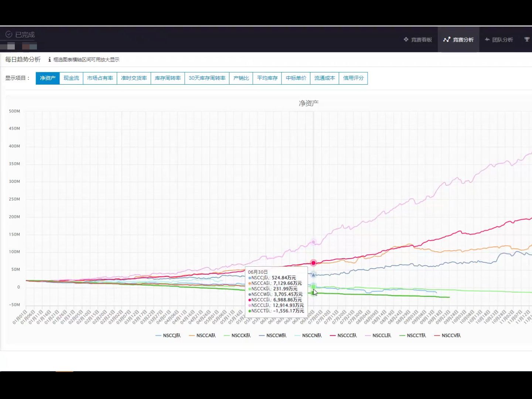Toggle NSCCJ队 series in legend

coord(168,335)
